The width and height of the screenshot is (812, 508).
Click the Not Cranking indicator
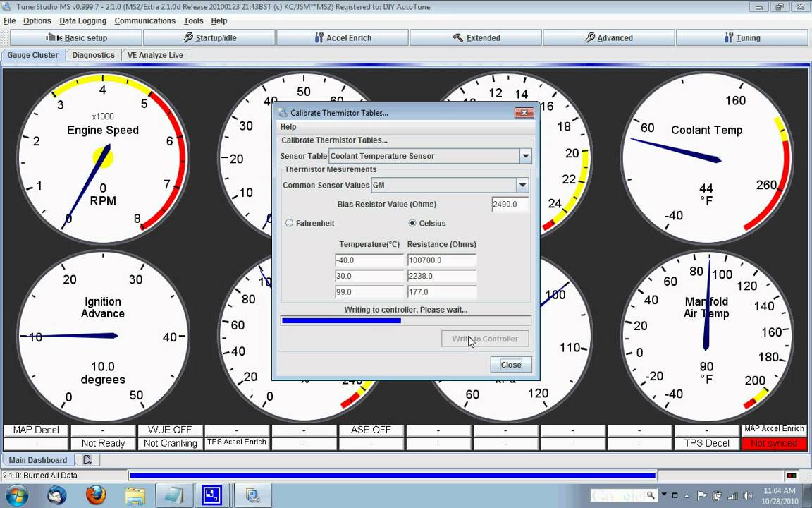click(170, 444)
